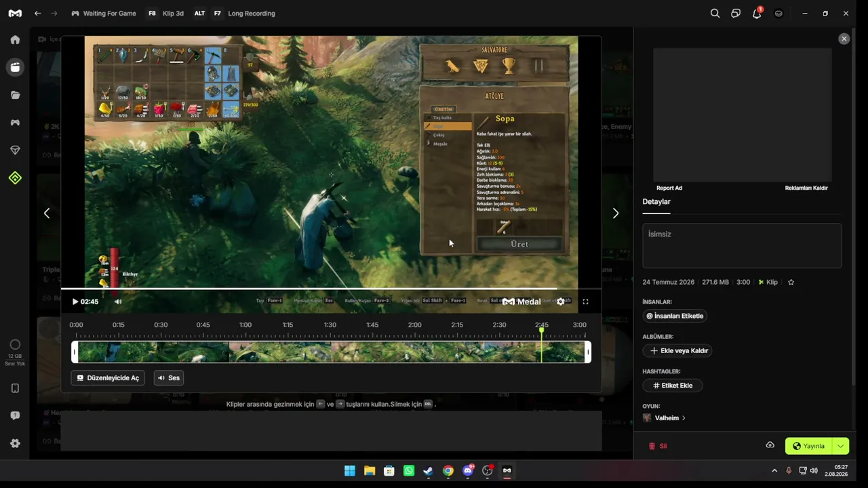The image size is (868, 488).
Task: Open the Medal home page
Action: pos(15,39)
